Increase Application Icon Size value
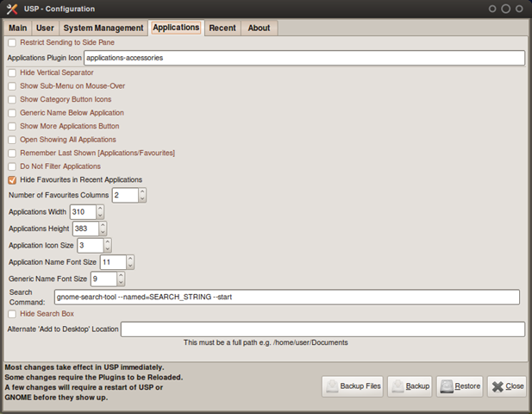The image size is (532, 414). (x=108, y=242)
